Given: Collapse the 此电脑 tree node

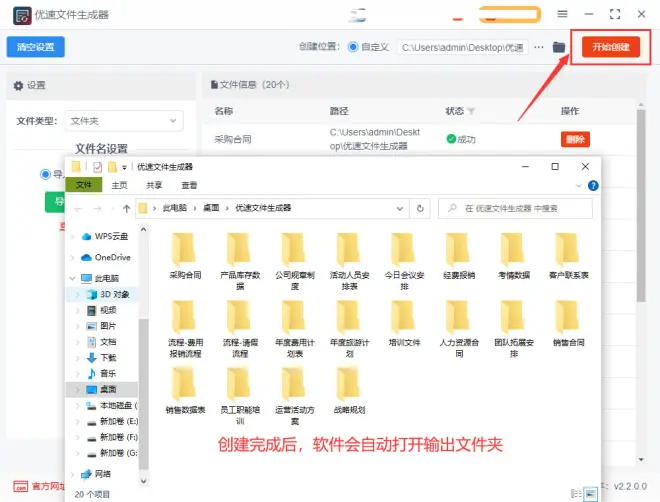Looking at the screenshot, I should [x=72, y=278].
